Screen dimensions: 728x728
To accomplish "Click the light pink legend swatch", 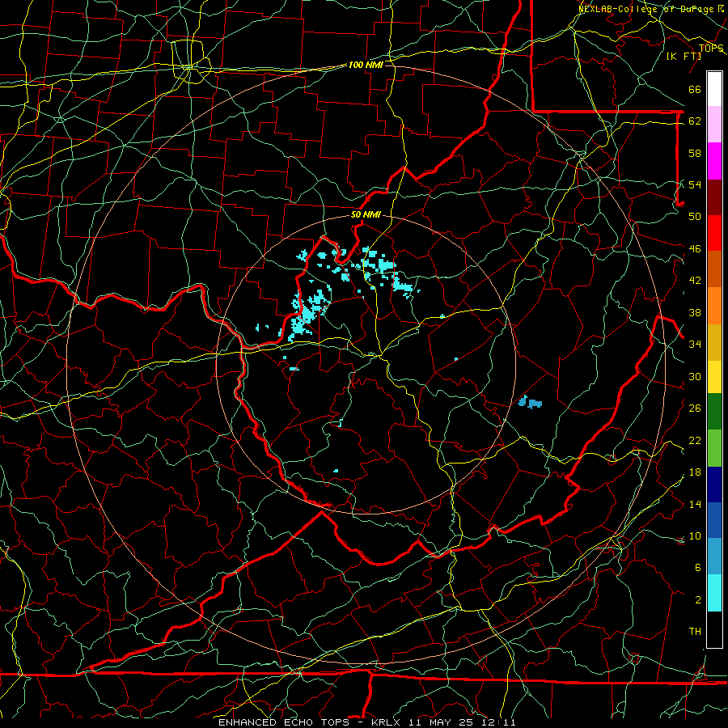I will tap(714, 125).
